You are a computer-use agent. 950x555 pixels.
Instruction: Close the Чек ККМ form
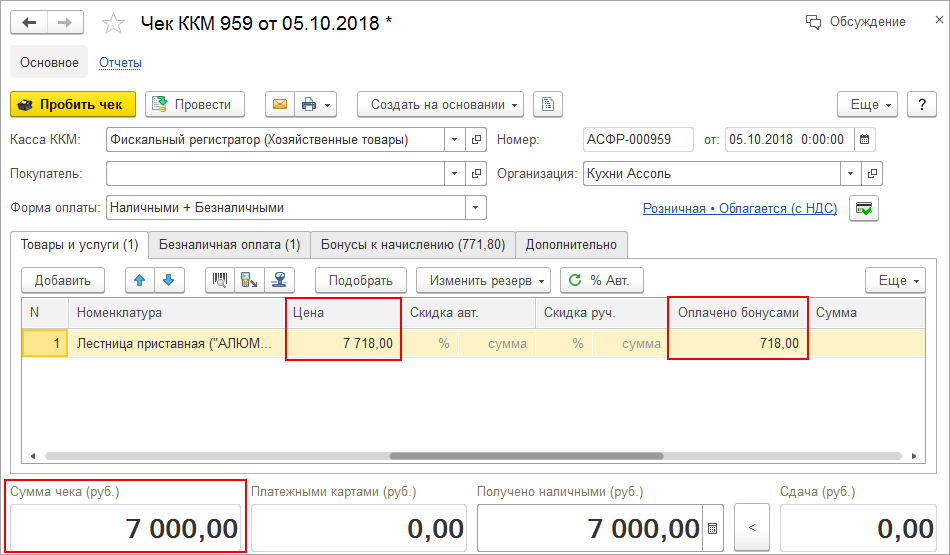(938, 20)
